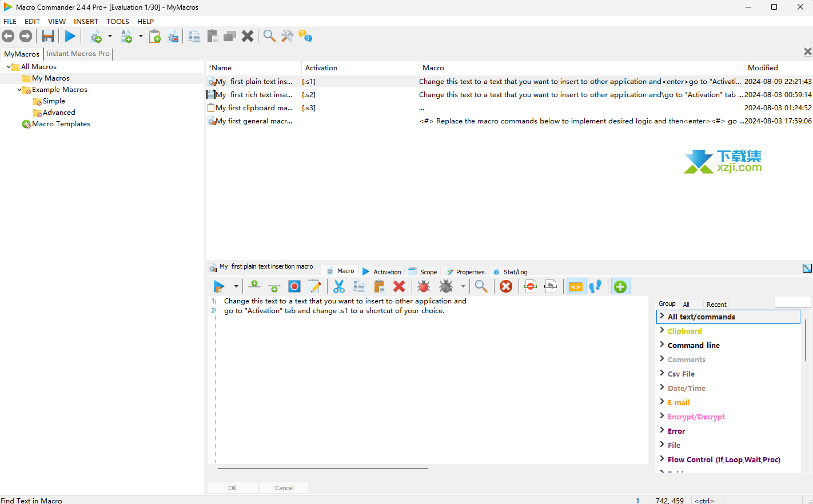The height and width of the screenshot is (504, 813).
Task: Click the Record red circle icon in editor
Action: [294, 286]
